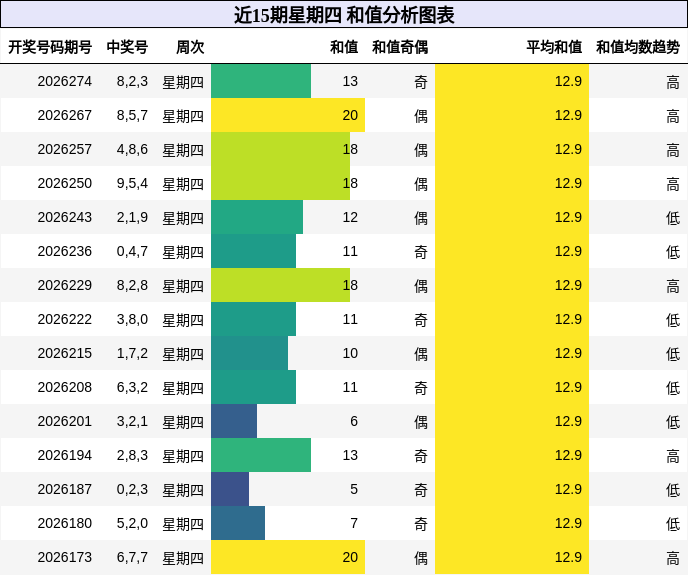Click issue number 2026208
Screen dimensions: 688x575
point(64,387)
